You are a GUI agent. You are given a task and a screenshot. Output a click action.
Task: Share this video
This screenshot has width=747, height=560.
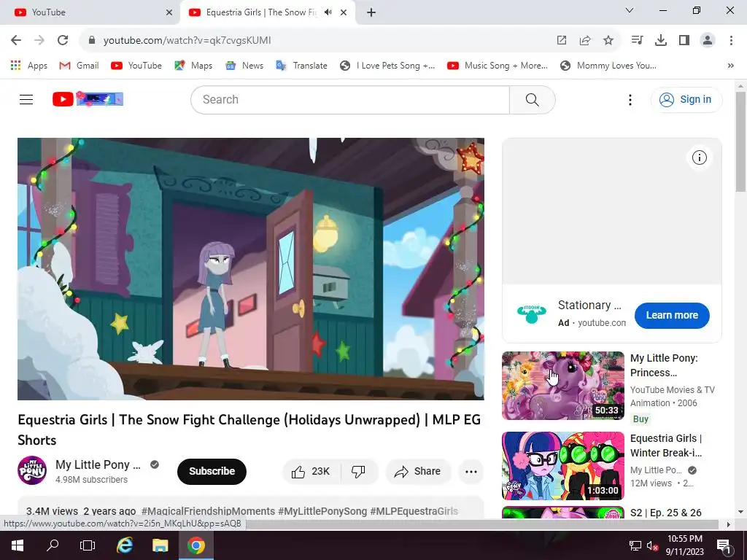pyautogui.click(x=418, y=472)
